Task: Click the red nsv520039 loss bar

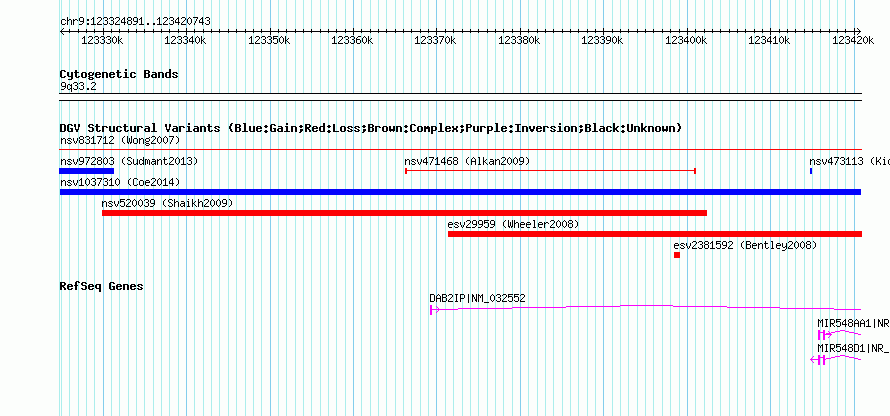Action: pos(405,213)
